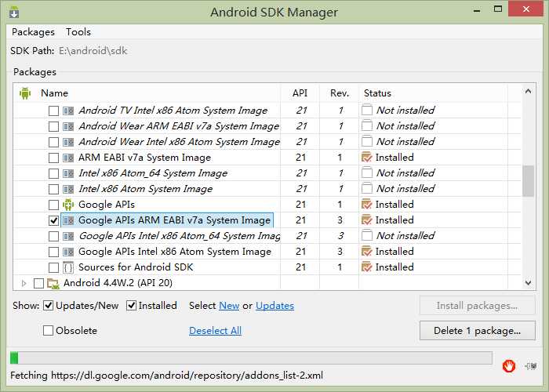Click the icon beside ARM EABI v7a System Image
Viewport: 549px width, 392px height.
68,158
